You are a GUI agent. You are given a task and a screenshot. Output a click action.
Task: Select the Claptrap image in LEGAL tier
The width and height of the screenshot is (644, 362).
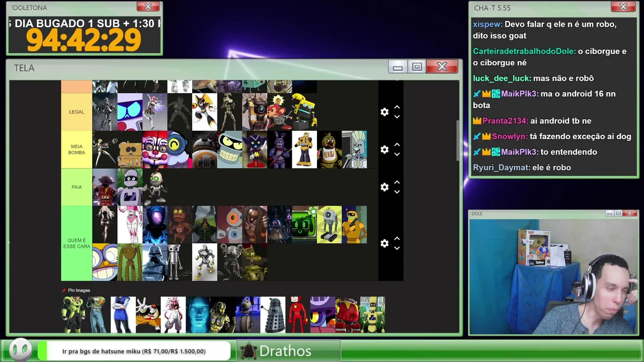tap(255, 112)
